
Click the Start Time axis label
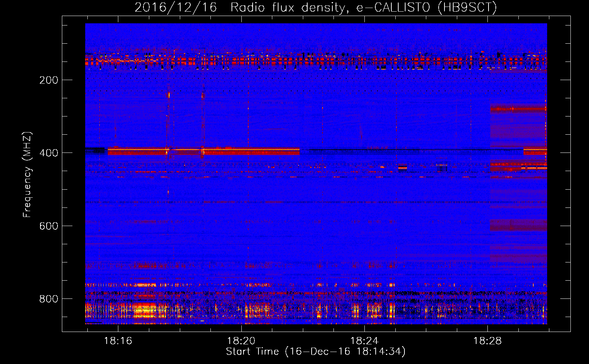click(316, 352)
